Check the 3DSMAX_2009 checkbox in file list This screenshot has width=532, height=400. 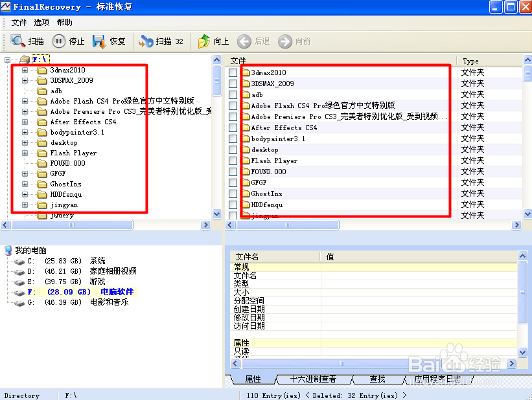(233, 83)
